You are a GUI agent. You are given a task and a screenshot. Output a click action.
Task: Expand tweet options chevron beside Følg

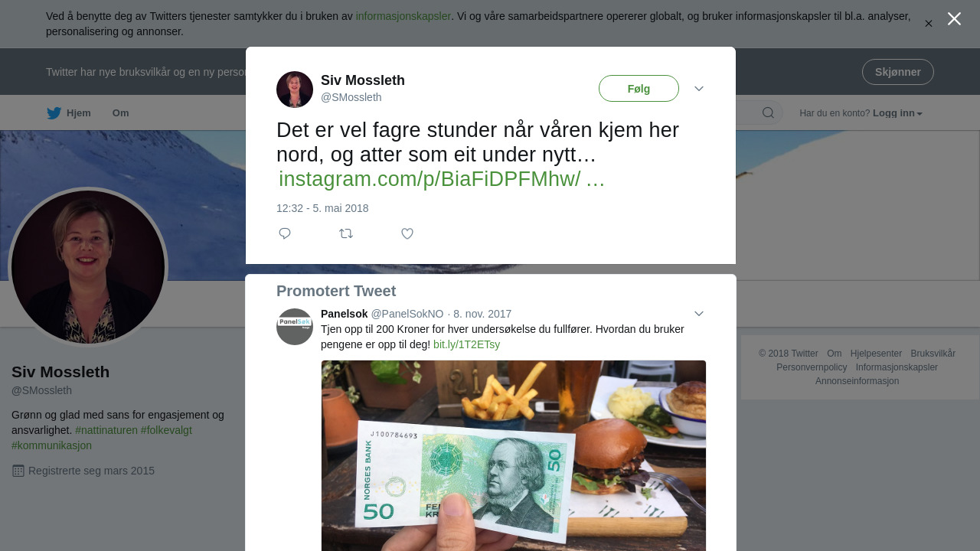pyautogui.click(x=699, y=89)
